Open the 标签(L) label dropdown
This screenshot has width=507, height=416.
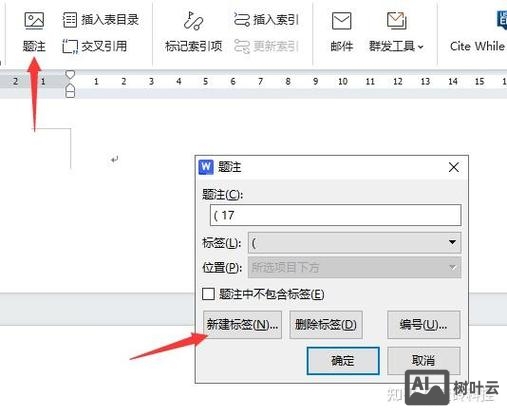pyautogui.click(x=355, y=243)
